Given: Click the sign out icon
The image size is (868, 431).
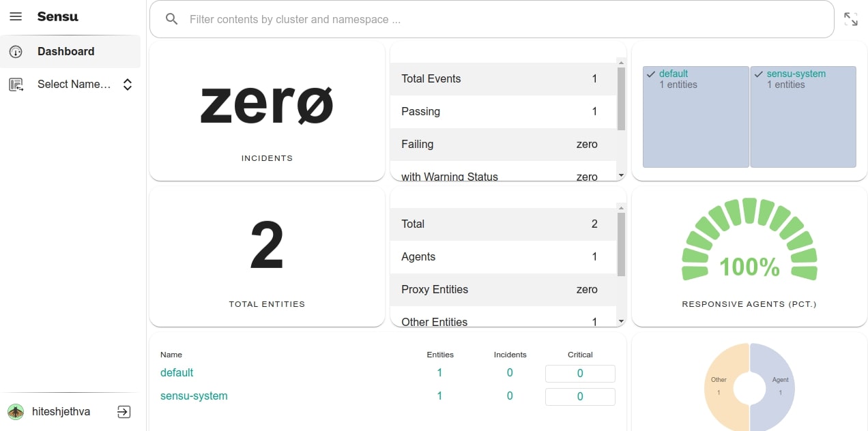Looking at the screenshot, I should [124, 412].
